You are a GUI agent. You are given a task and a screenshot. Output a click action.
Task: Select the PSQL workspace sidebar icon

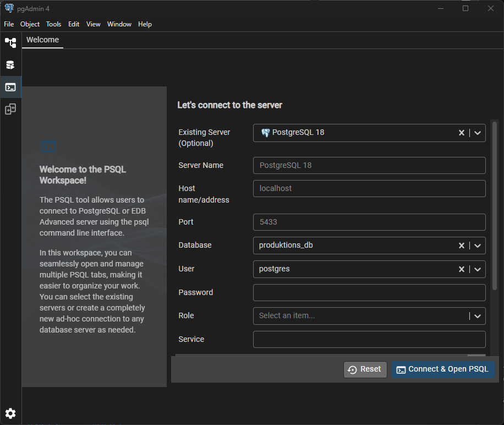pos(10,87)
